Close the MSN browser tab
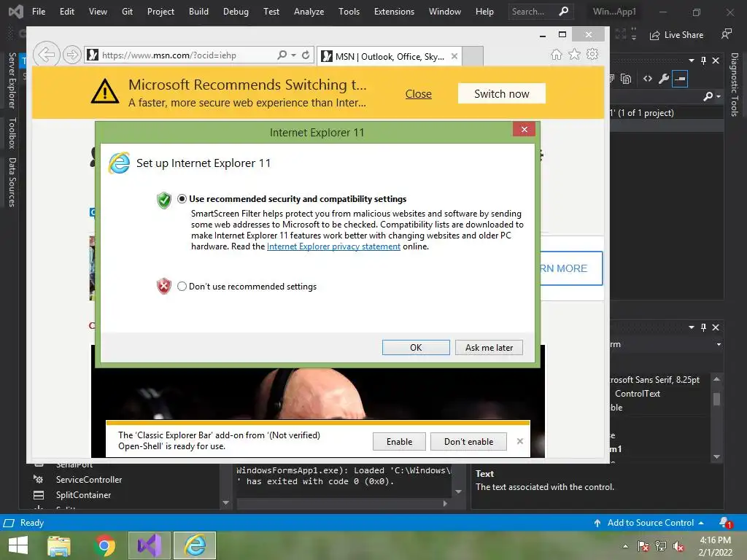The width and height of the screenshot is (747, 560). point(454,56)
